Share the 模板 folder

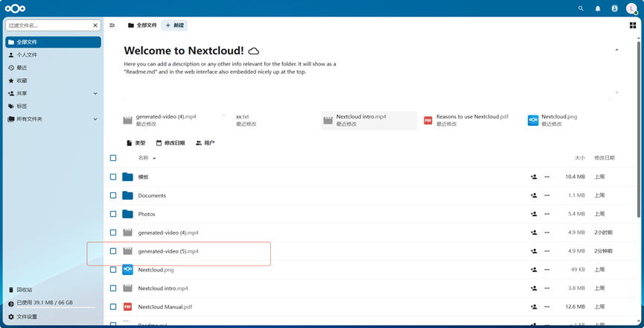[x=534, y=177]
